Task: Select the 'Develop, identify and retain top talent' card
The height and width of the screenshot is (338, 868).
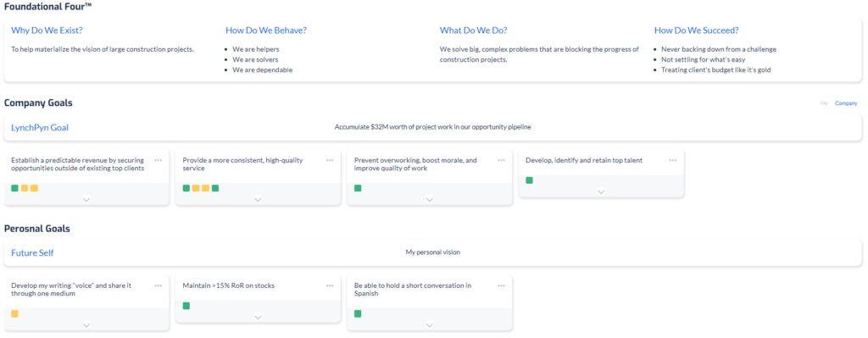Action: pyautogui.click(x=601, y=173)
